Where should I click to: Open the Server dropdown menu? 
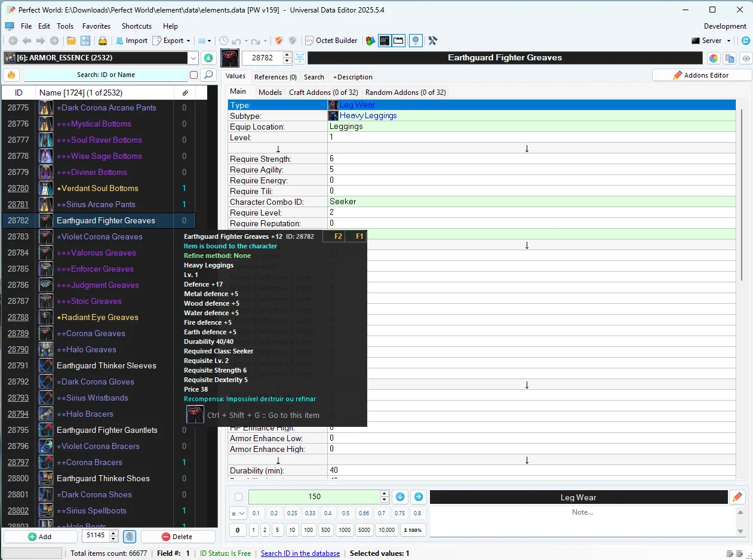pyautogui.click(x=712, y=41)
